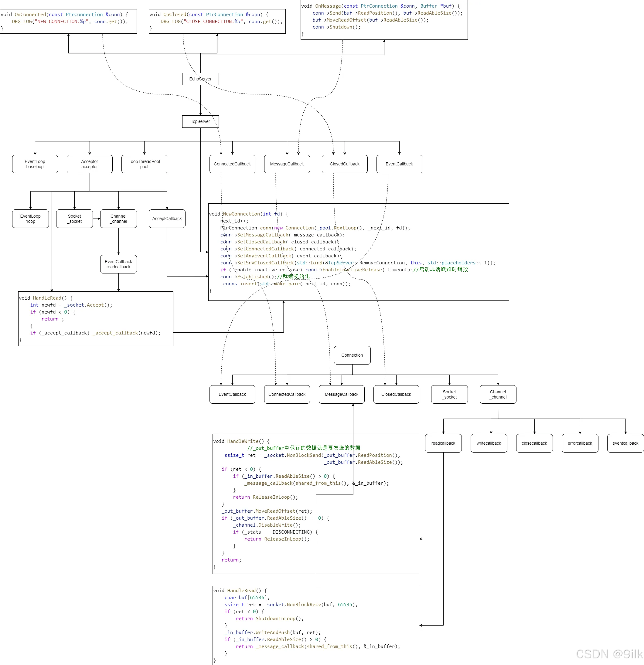Click the readcallback node under Channel

coord(443,443)
